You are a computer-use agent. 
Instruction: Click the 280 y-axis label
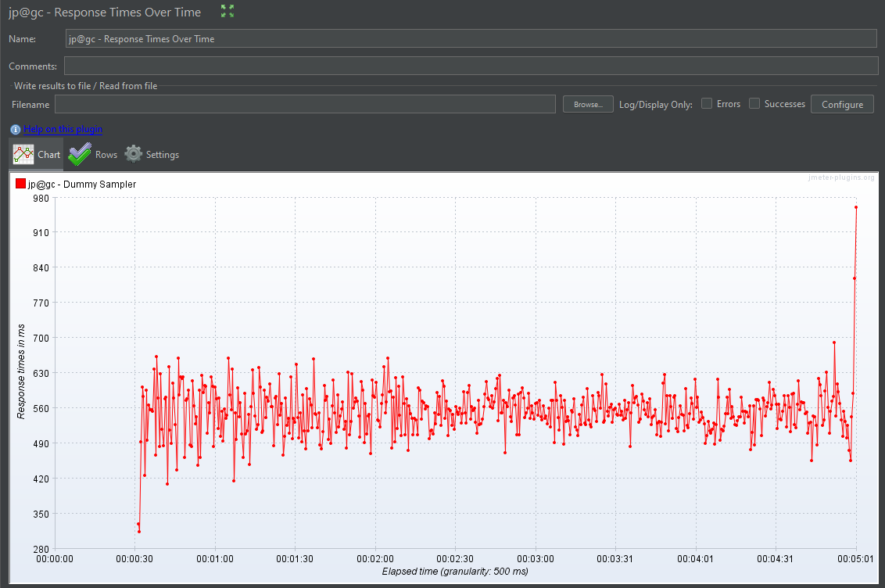[41, 549]
